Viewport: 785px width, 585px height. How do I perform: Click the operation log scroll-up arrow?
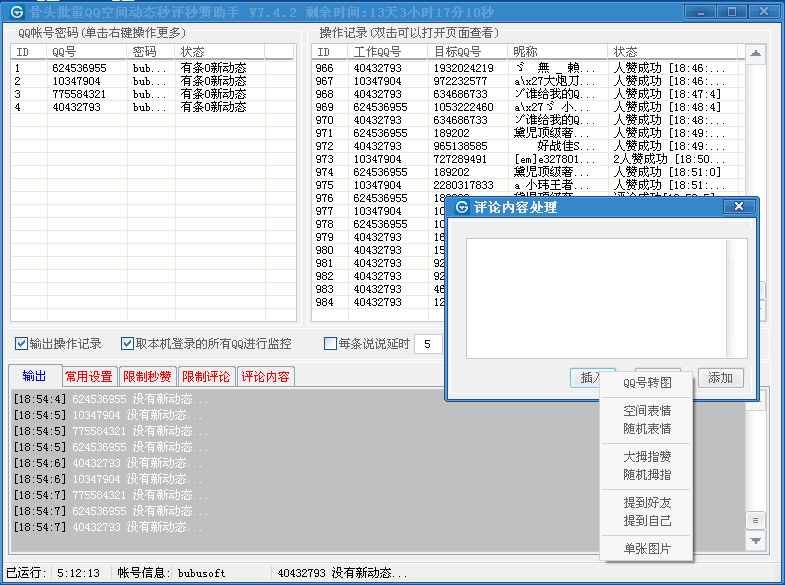pos(756,54)
